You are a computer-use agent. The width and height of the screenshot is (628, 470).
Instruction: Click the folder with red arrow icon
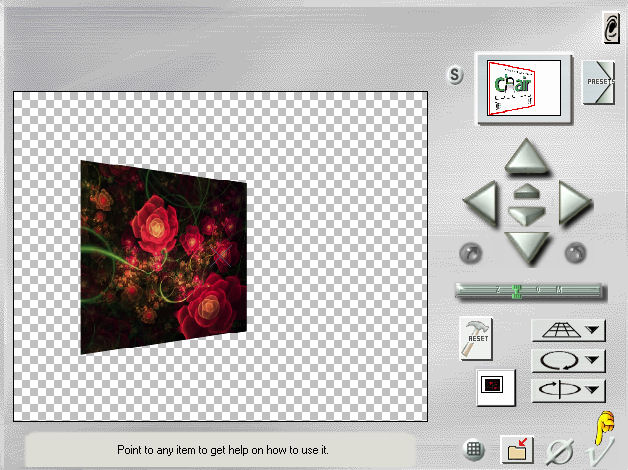[517, 449]
